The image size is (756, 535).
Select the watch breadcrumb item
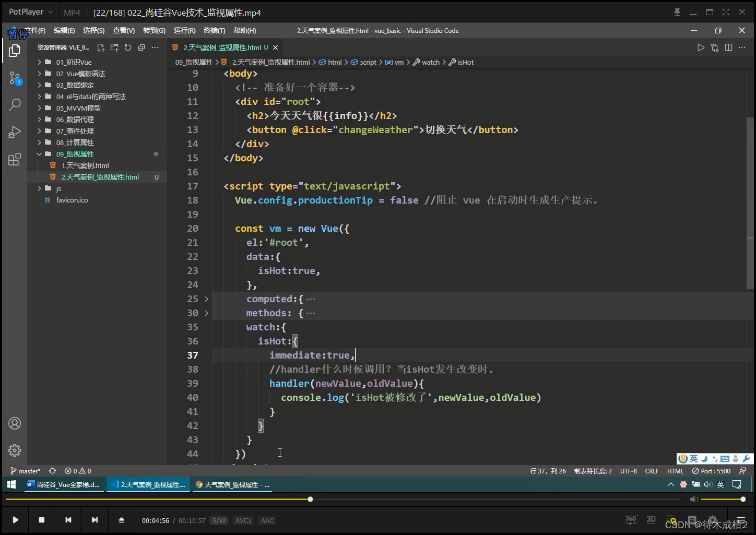pyautogui.click(x=426, y=62)
